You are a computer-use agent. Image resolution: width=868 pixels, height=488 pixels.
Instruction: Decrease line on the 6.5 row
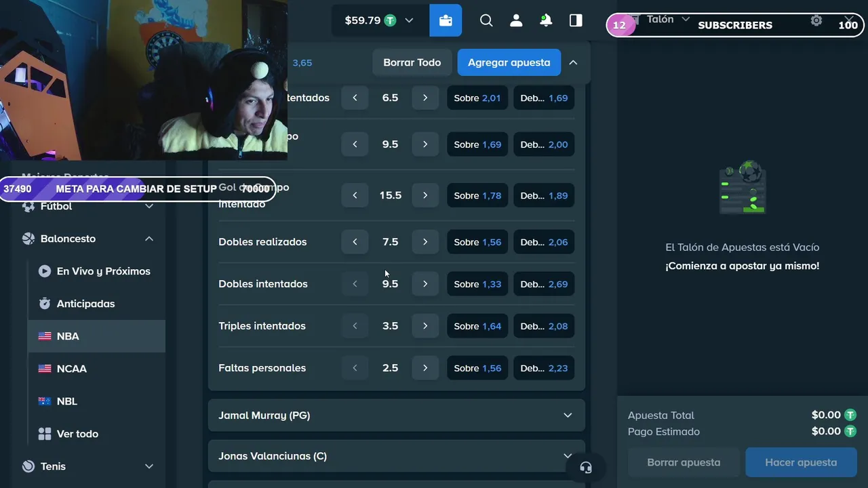[x=355, y=98]
